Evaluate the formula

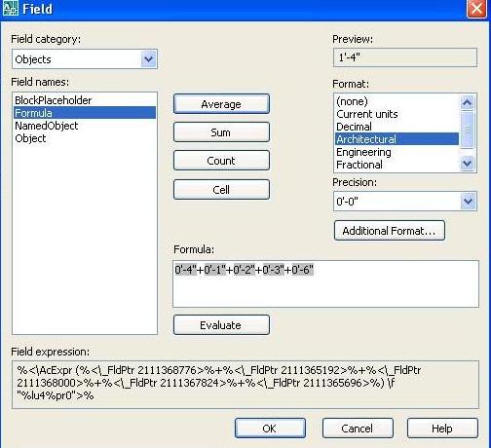coord(221,325)
